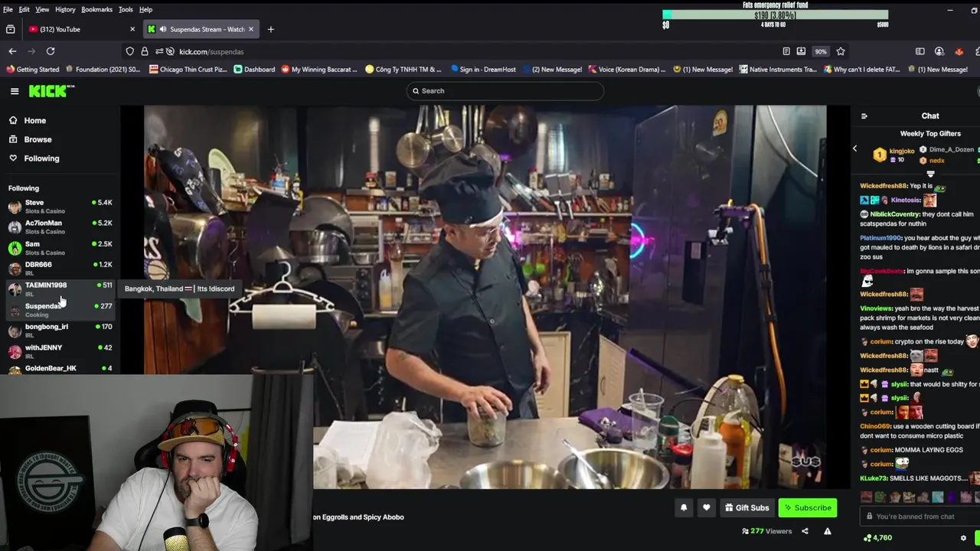Report the stream using the warning triangle
This screenshot has height=551, width=980.
828,531
